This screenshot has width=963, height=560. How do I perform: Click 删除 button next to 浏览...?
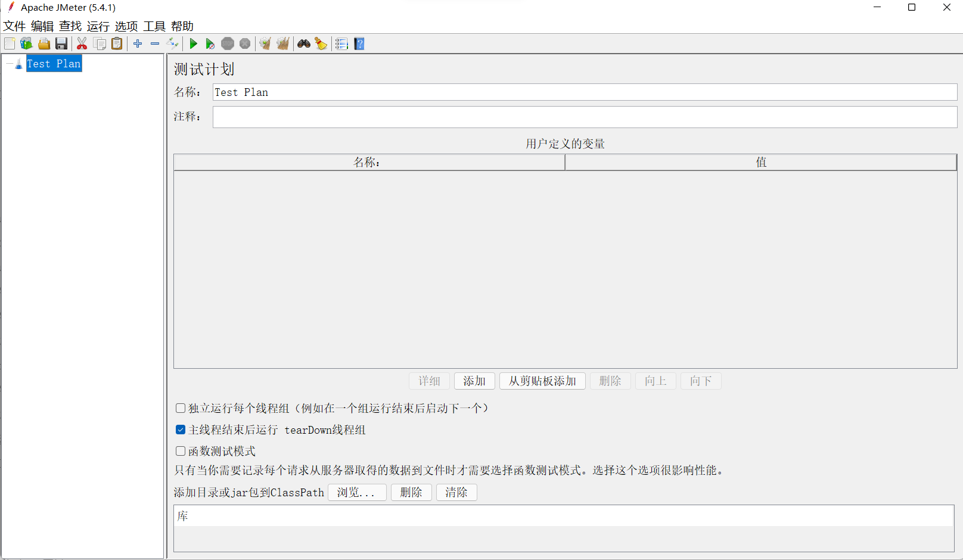tap(411, 492)
